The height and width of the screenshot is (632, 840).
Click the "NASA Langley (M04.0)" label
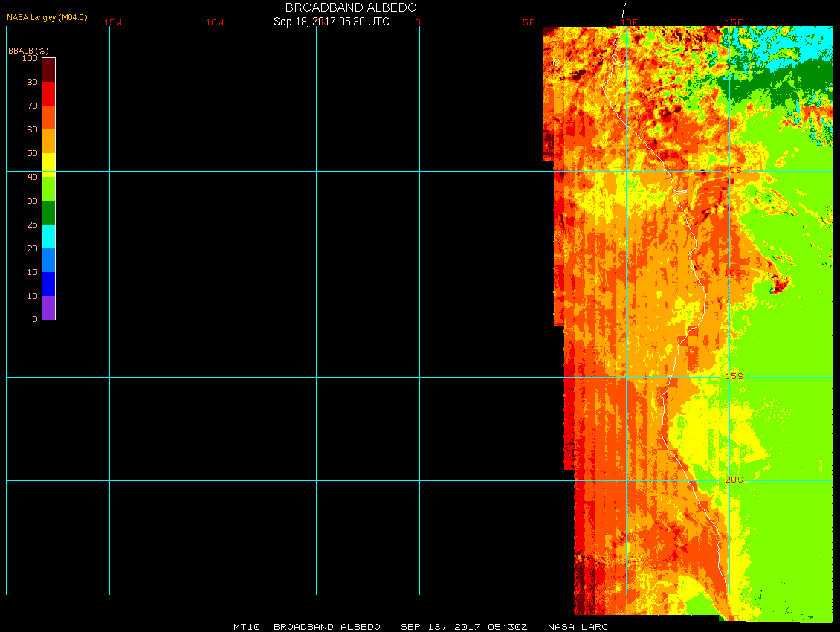[x=47, y=17]
